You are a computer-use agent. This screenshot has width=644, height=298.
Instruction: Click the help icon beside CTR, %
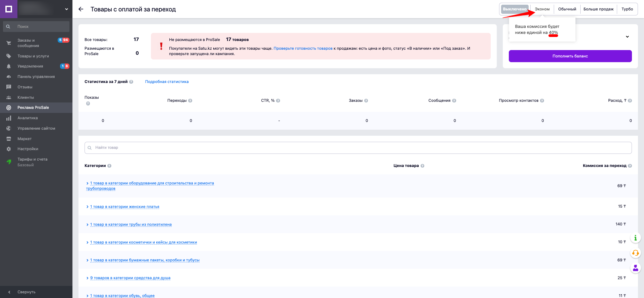click(x=278, y=100)
